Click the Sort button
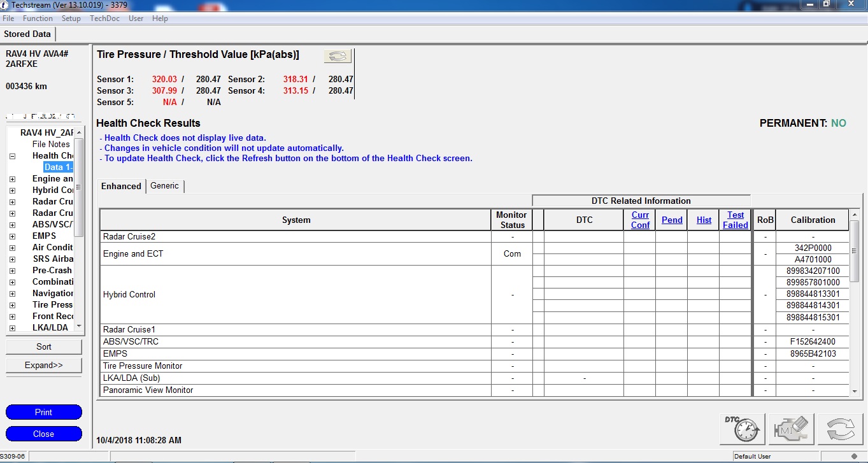The image size is (868, 463). coord(44,347)
